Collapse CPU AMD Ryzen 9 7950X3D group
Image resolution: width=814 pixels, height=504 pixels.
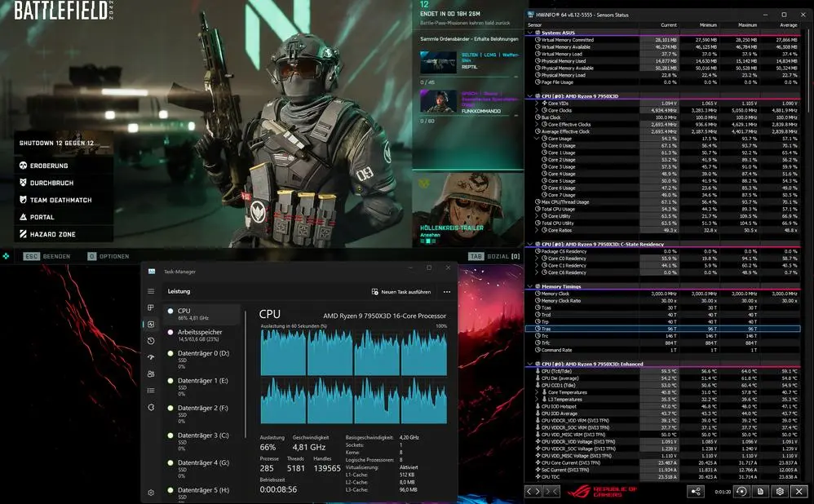click(x=530, y=96)
